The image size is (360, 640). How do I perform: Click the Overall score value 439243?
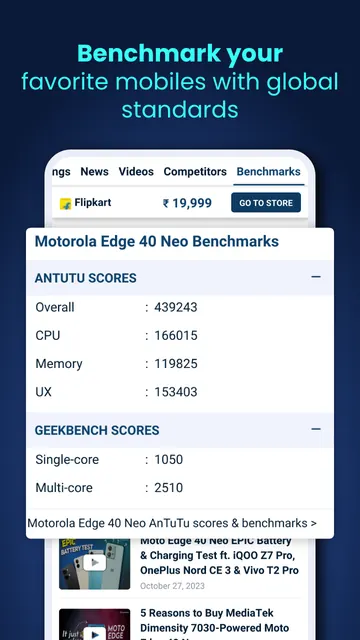coord(176,307)
